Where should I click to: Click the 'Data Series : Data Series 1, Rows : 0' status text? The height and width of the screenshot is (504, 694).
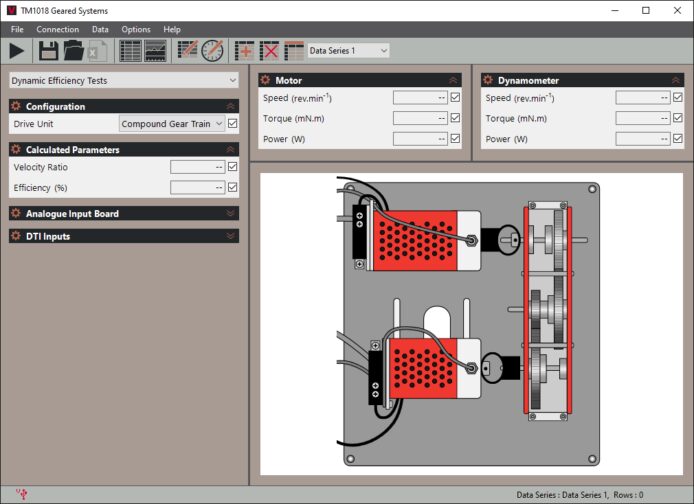580,495
